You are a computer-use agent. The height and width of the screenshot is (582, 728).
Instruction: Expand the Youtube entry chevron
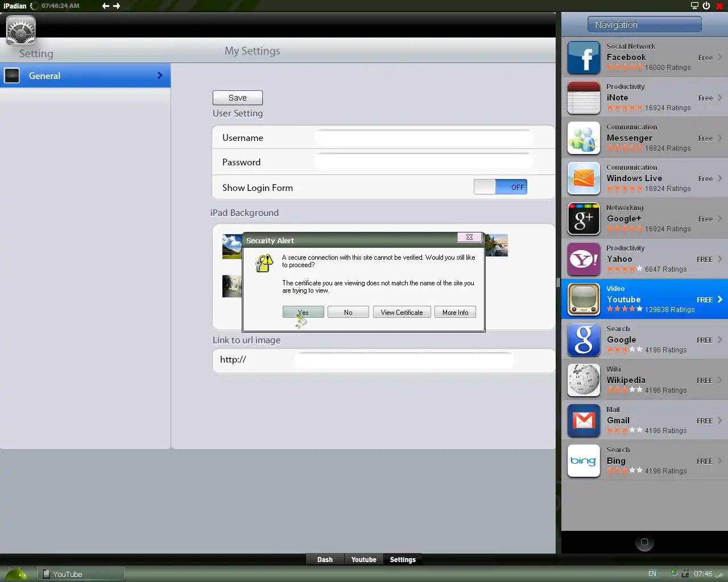pyautogui.click(x=720, y=300)
